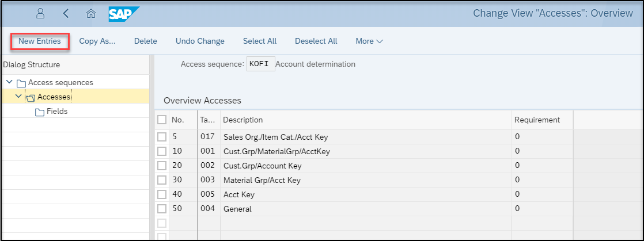Viewport: 644px width, 241px height.
Task: Open the More dropdown menu
Action: (x=369, y=41)
